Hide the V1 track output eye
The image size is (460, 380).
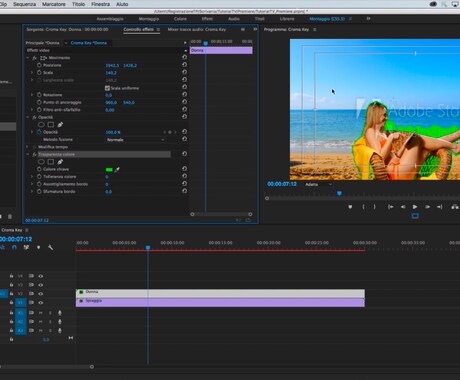[x=41, y=303]
